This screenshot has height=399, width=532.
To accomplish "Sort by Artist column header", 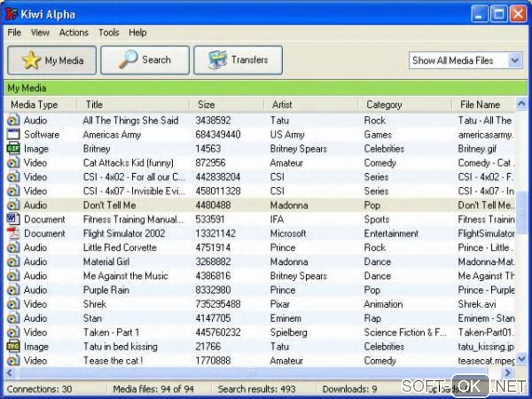I will pyautogui.click(x=310, y=104).
